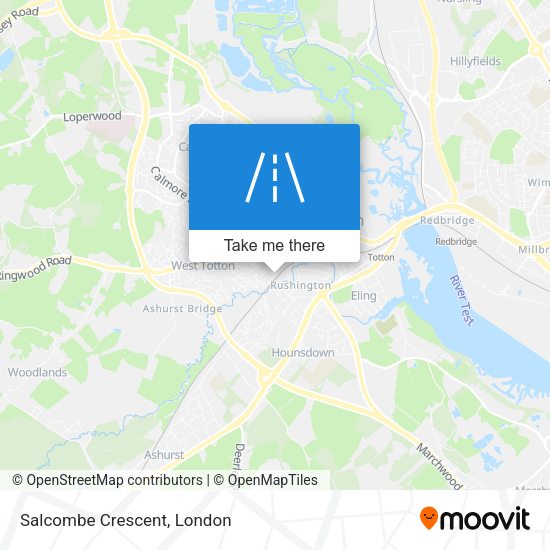This screenshot has height=550, width=550.
Task: Select the Hounsdown map label
Action: coord(303,353)
